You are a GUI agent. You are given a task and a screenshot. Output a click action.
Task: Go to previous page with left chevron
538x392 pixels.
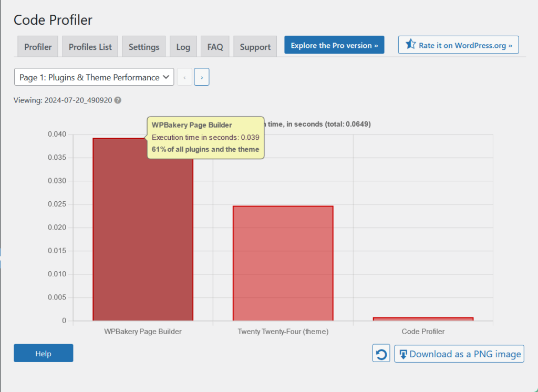184,77
